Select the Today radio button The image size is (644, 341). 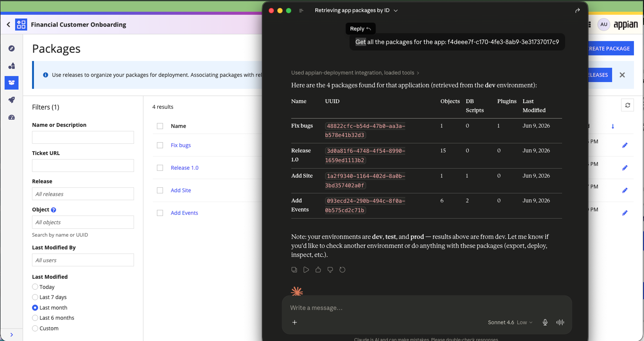point(35,287)
